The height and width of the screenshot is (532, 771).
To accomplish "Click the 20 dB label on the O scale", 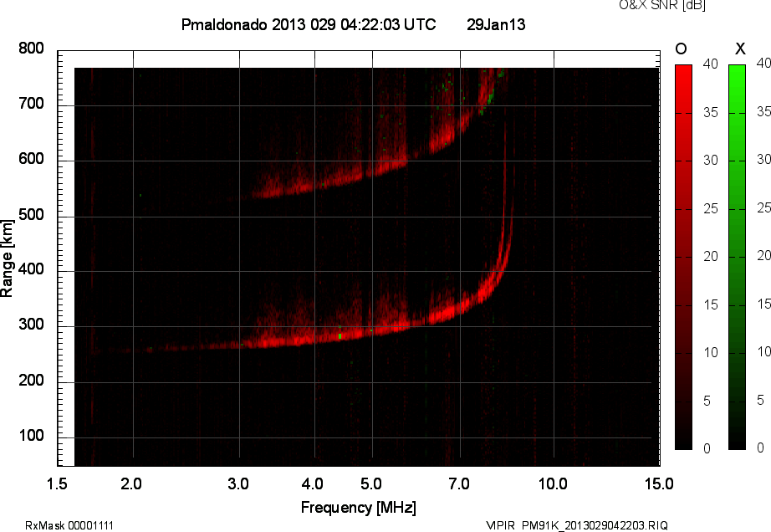I will tap(711, 256).
